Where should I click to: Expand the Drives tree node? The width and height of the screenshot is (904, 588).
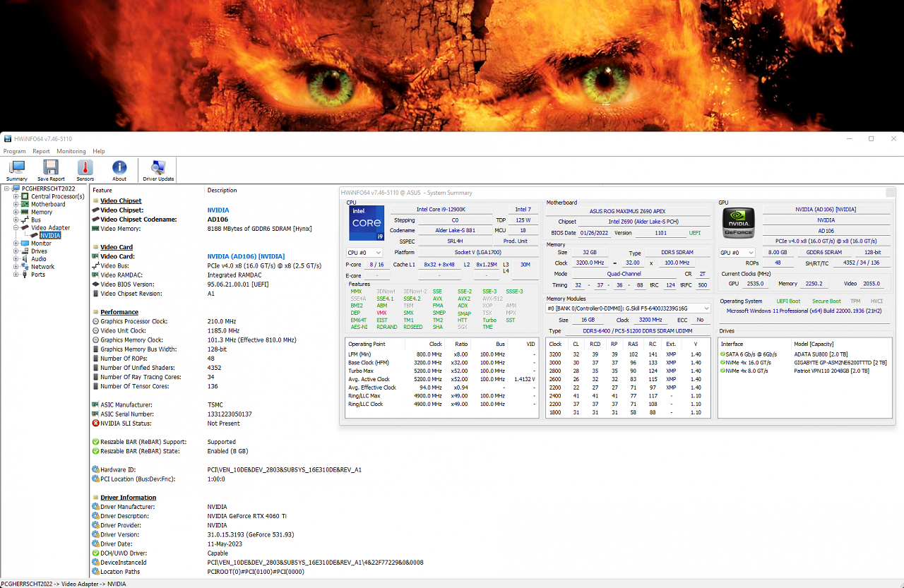[x=16, y=251]
